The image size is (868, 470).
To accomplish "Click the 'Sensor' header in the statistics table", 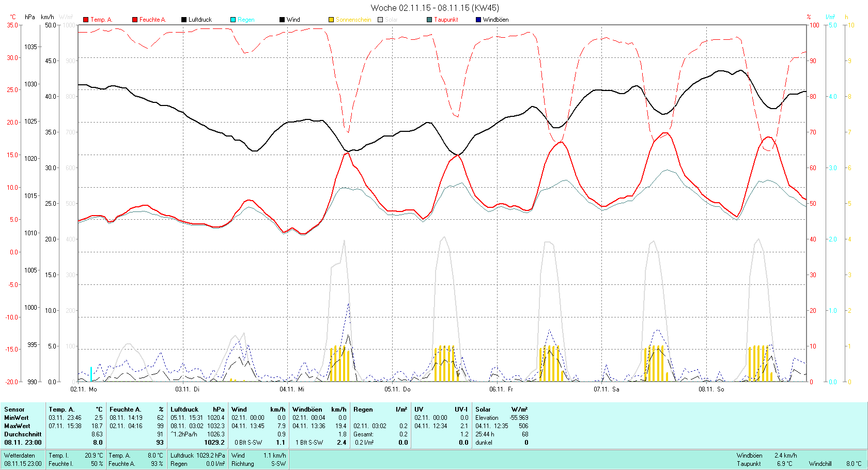I will click(x=14, y=410).
